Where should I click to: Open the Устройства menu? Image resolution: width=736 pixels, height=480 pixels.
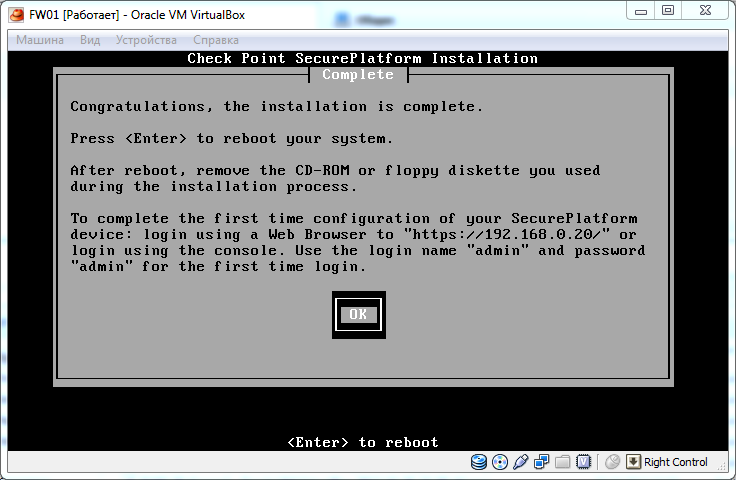tap(146, 40)
